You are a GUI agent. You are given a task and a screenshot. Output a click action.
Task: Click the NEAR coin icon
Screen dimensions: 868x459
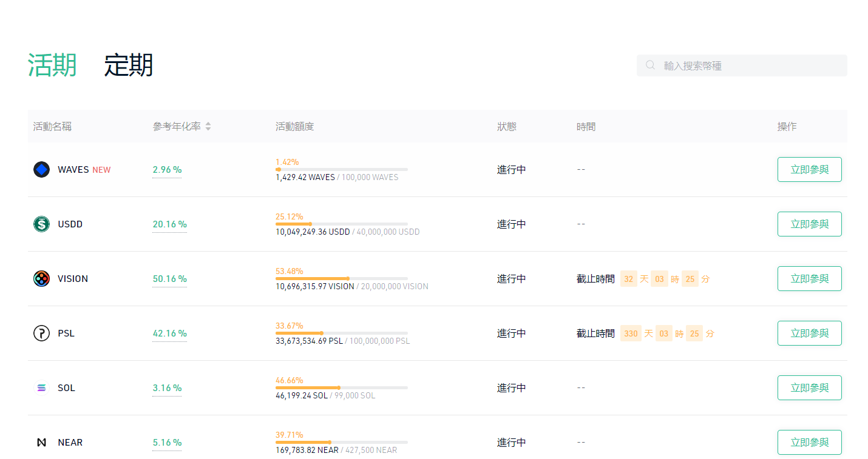click(x=41, y=443)
